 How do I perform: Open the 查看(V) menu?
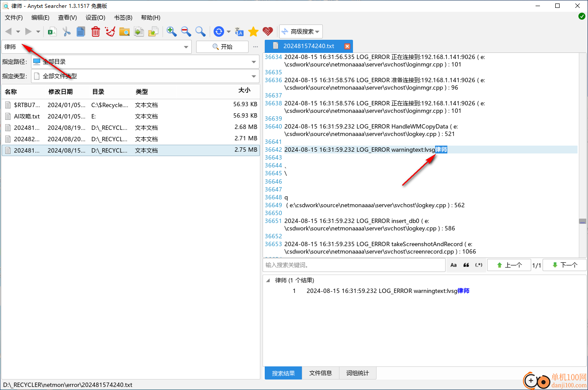coord(67,17)
